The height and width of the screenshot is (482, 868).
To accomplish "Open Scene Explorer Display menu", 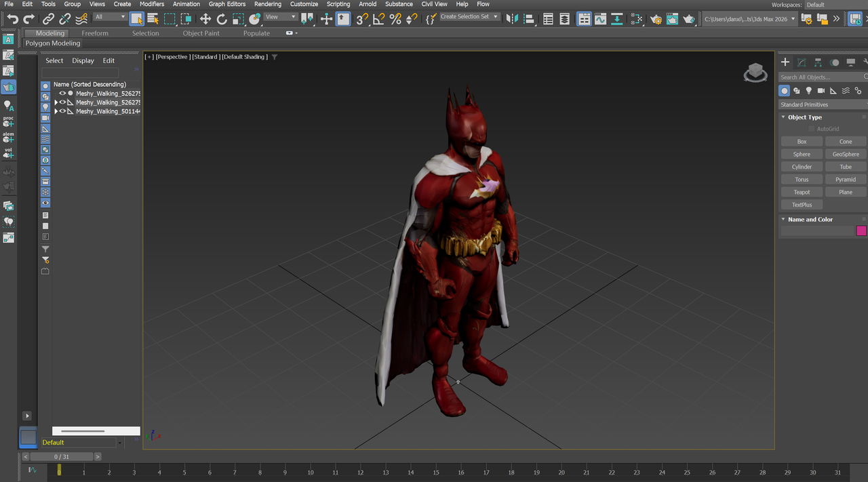I will coord(83,60).
